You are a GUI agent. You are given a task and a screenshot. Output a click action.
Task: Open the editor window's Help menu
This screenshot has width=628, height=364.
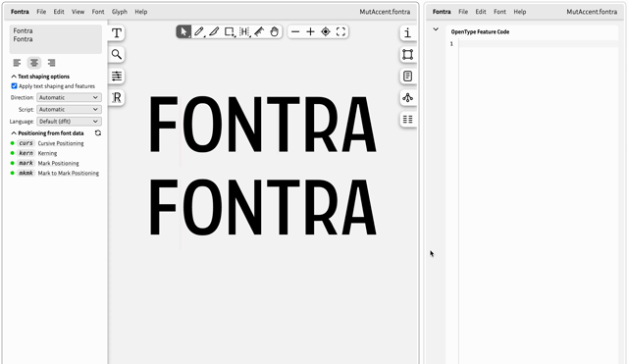click(x=141, y=12)
